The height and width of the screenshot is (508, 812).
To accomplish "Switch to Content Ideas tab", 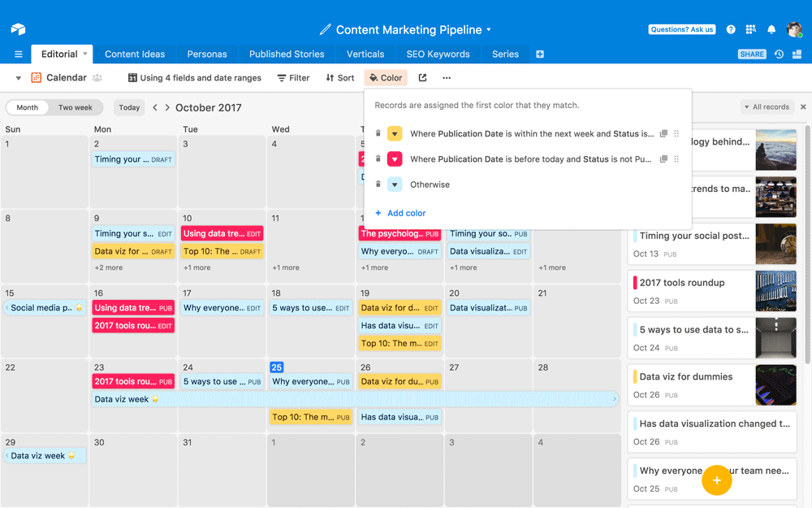I will 135,54.
